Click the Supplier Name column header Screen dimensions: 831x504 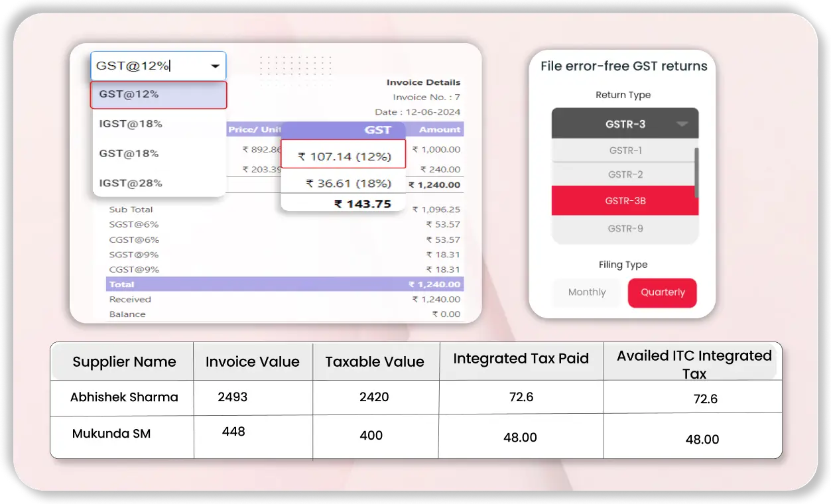click(124, 362)
